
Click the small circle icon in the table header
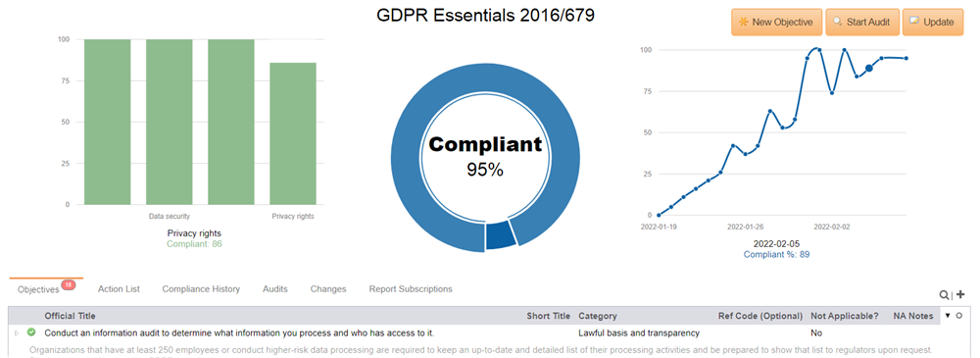point(958,316)
